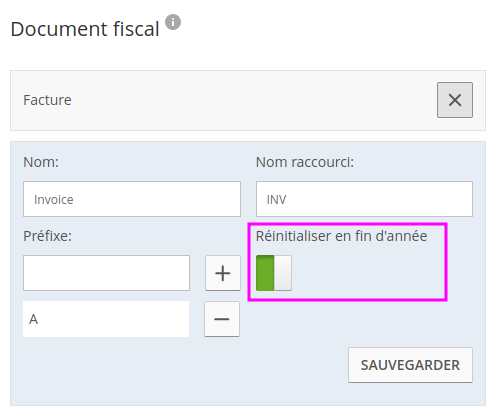Focus the Nom field containing Invoice
The image size is (500, 407).
(132, 199)
